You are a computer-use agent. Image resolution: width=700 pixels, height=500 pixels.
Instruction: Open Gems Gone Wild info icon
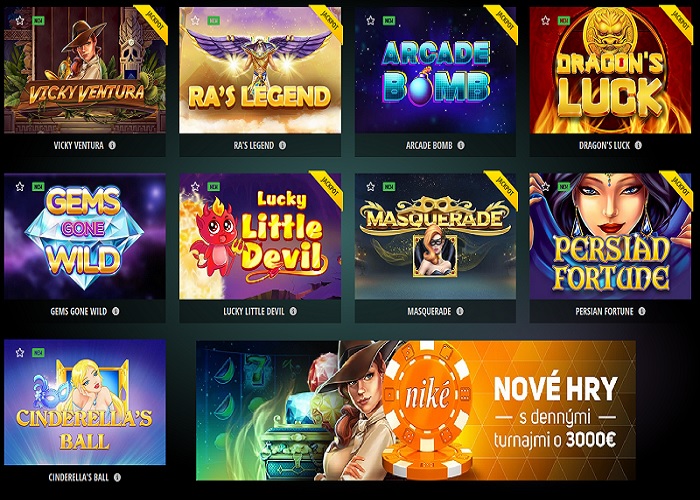[115, 311]
